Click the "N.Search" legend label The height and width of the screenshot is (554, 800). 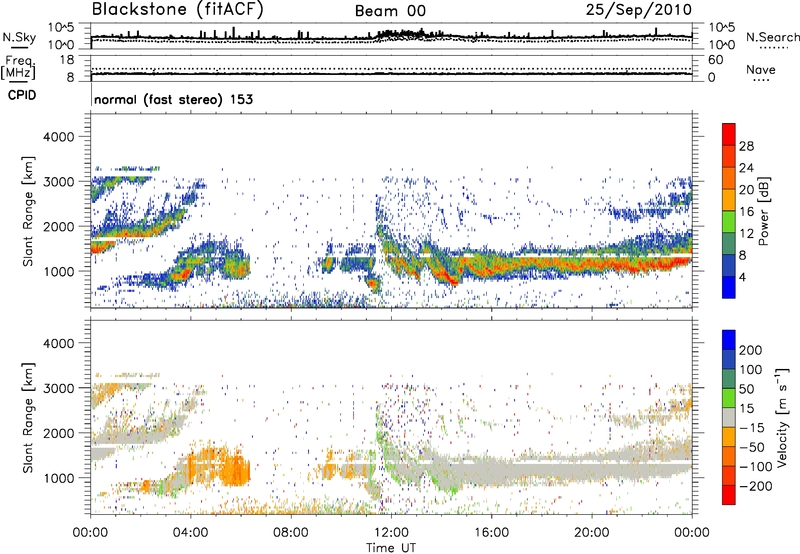(772, 37)
